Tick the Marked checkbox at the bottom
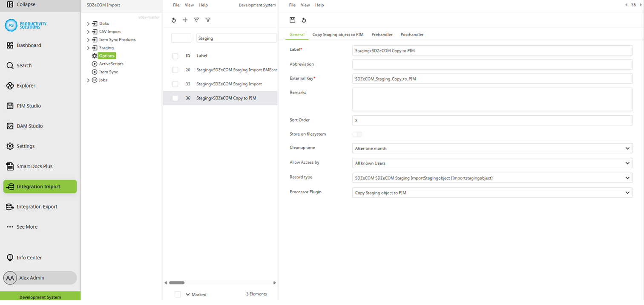Screen dimensions: 644x305 pos(178,294)
